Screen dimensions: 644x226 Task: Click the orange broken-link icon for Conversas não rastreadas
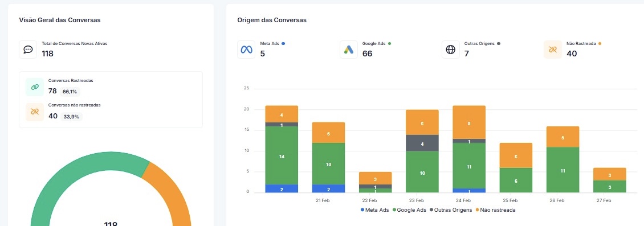pos(35,112)
